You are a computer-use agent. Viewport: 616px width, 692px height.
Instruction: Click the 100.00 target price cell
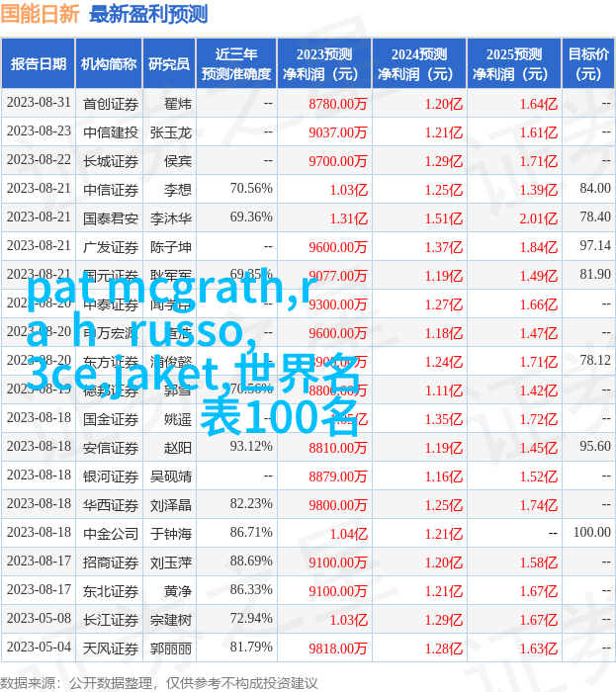591,533
